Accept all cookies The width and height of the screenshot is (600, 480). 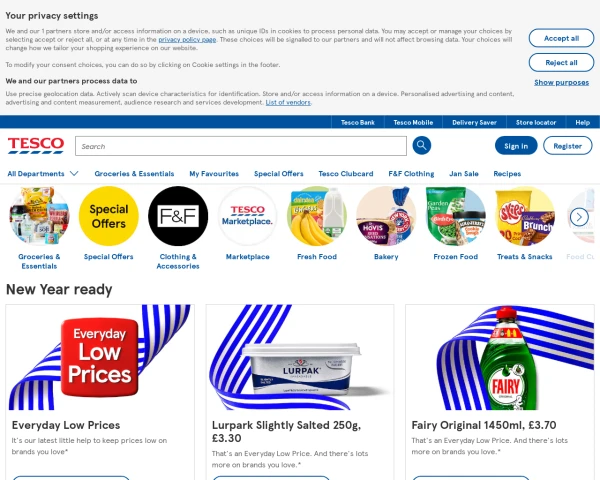[x=561, y=38]
